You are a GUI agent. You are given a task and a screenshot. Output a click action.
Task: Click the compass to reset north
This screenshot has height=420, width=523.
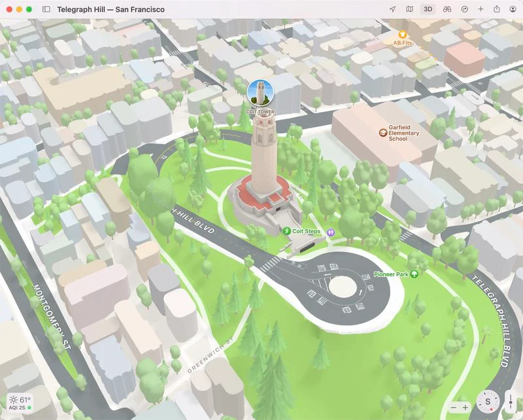point(487,402)
